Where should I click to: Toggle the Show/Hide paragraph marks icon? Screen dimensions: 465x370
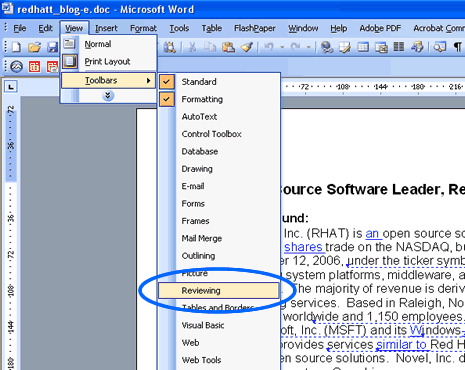coord(458,47)
